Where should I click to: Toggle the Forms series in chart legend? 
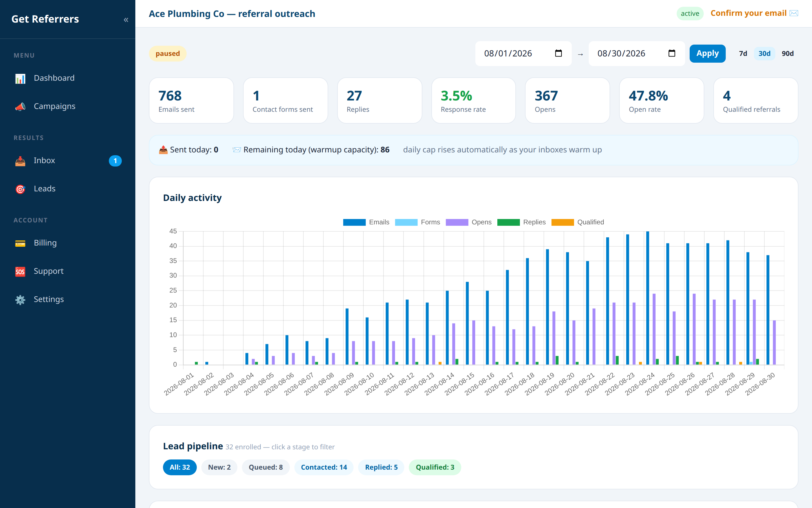tap(417, 222)
